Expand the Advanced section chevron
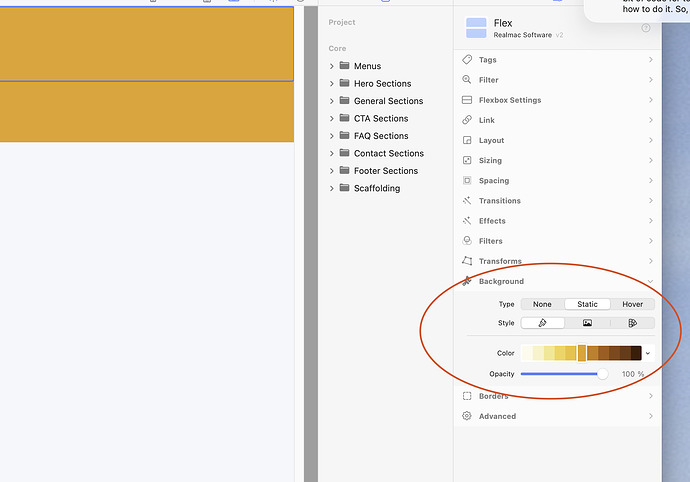Image resolution: width=690 pixels, height=482 pixels. coord(650,416)
